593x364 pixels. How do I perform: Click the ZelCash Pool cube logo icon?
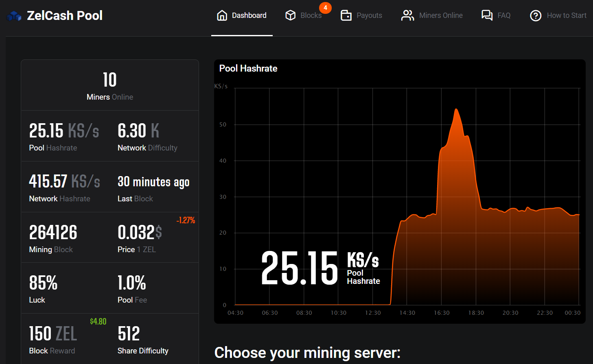coord(14,16)
